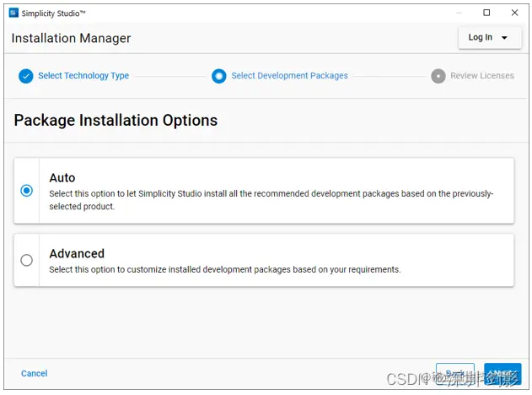Choose the Advanced radio button
Image resolution: width=532 pixels, height=395 pixels.
(27, 260)
